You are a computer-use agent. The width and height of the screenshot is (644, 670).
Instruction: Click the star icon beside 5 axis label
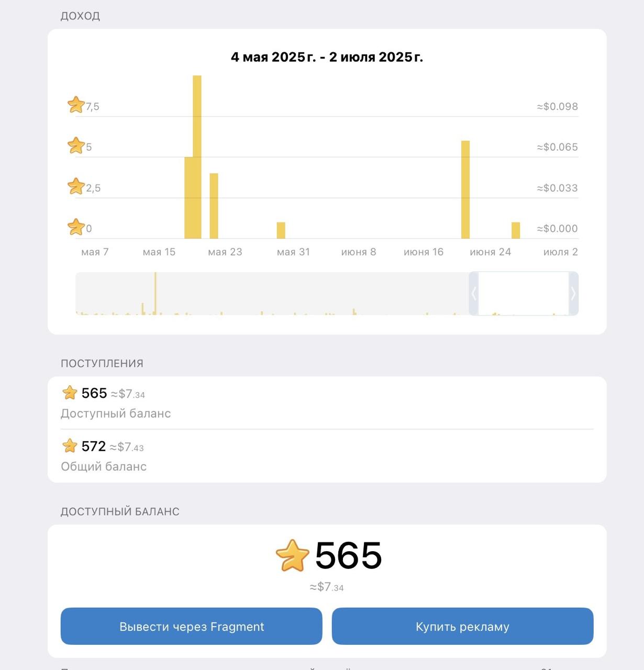click(76, 146)
